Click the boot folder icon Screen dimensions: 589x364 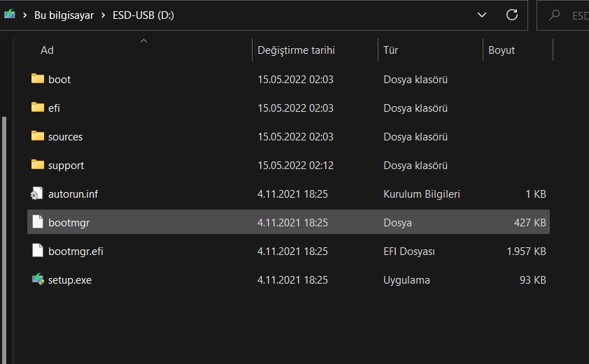(x=38, y=79)
